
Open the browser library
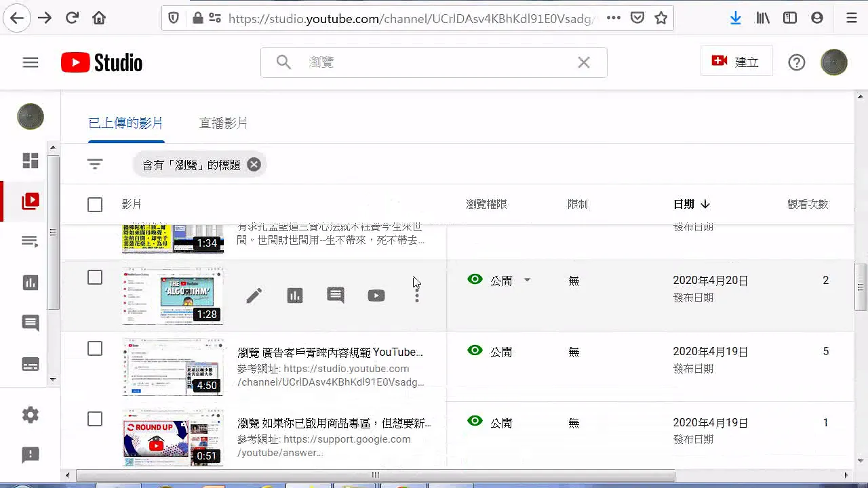tap(763, 18)
